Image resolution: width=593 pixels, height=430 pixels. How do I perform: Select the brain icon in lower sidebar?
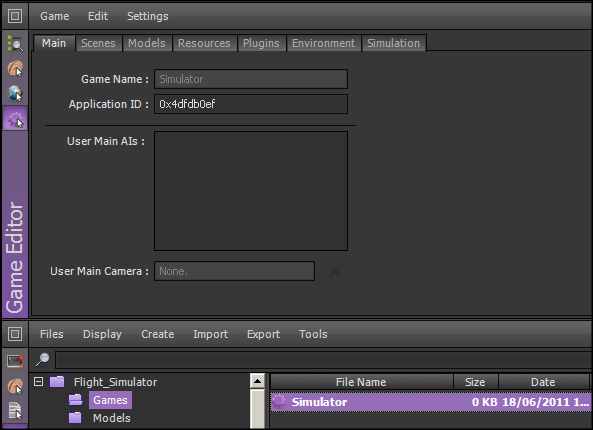pyautogui.click(x=15, y=386)
